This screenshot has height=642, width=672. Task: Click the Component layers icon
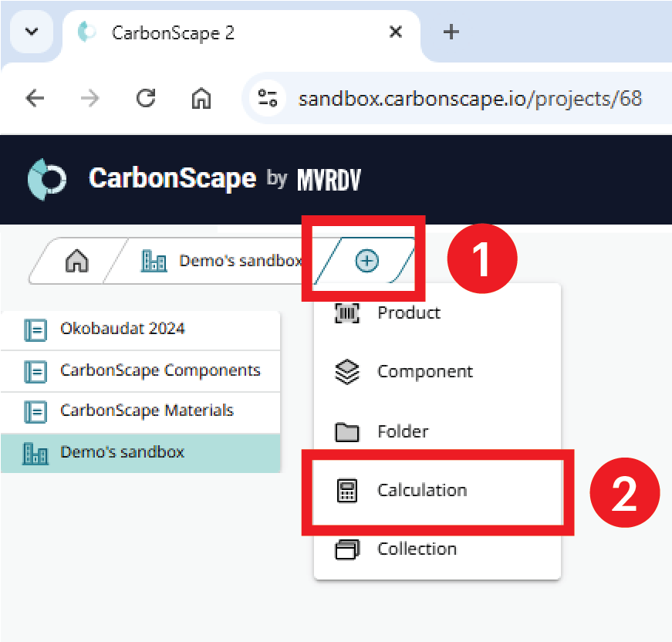point(346,372)
